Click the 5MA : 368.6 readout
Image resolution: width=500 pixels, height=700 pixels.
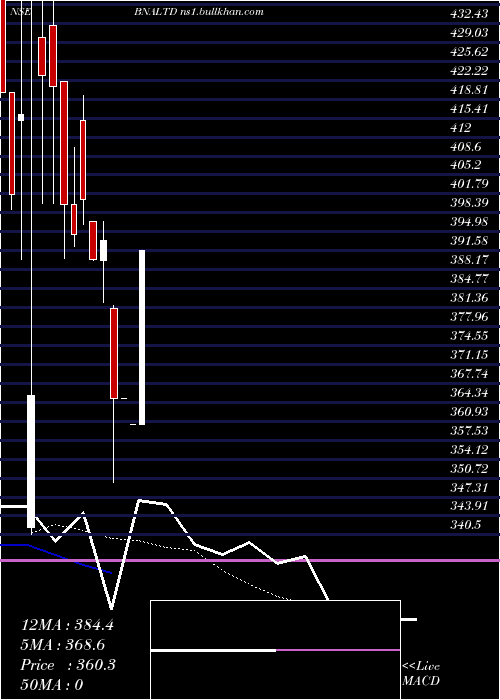pyautogui.click(x=63, y=645)
